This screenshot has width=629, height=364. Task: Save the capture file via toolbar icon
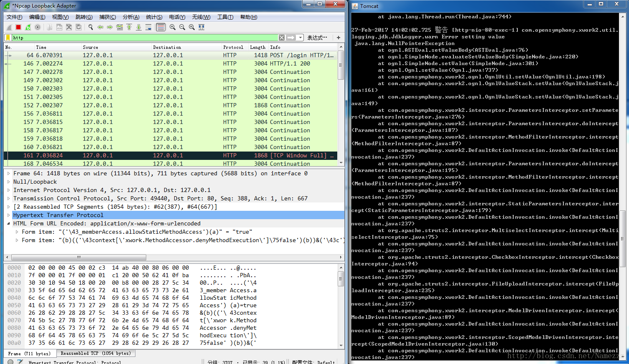coord(59,27)
